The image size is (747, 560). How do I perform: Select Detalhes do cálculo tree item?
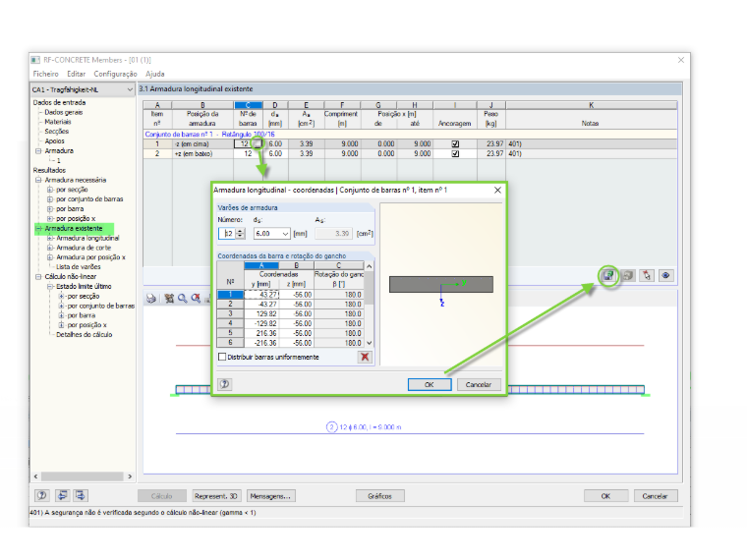84,335
